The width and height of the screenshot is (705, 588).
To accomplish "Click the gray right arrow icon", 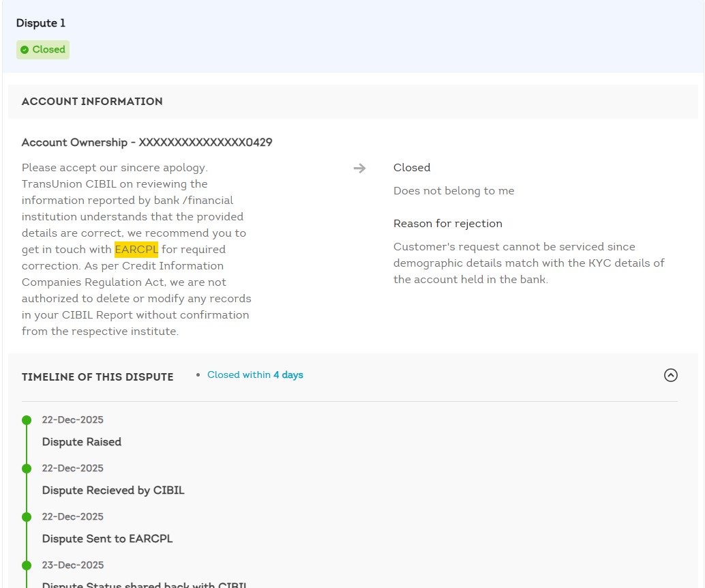I will (360, 168).
